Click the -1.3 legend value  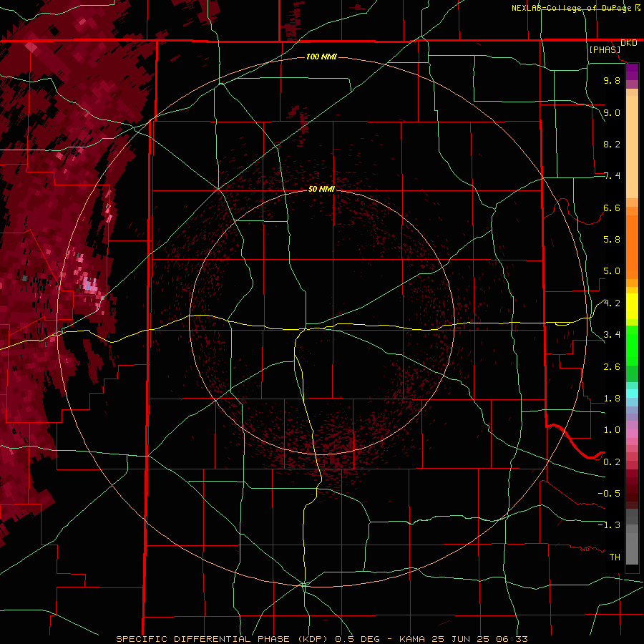pyautogui.click(x=609, y=525)
